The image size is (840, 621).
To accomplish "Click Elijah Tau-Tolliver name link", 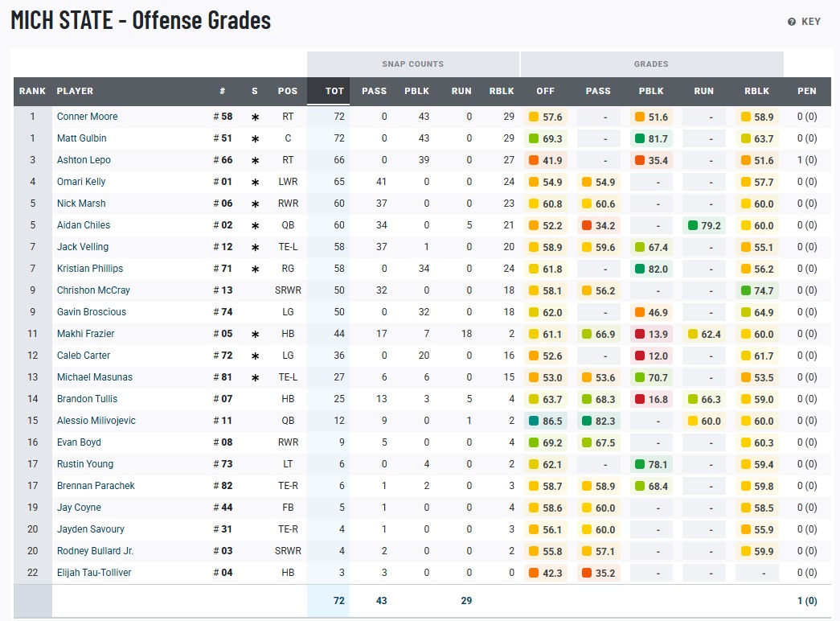I will pos(93,573).
